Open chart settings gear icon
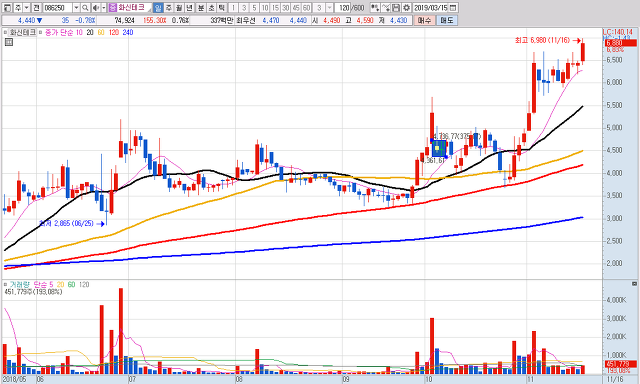640x384 pixels. pos(407,8)
